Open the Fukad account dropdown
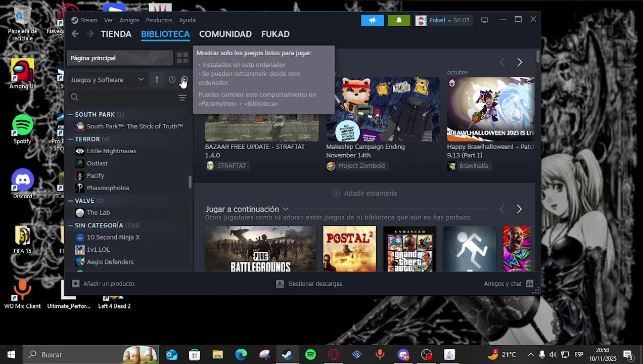 pos(443,20)
